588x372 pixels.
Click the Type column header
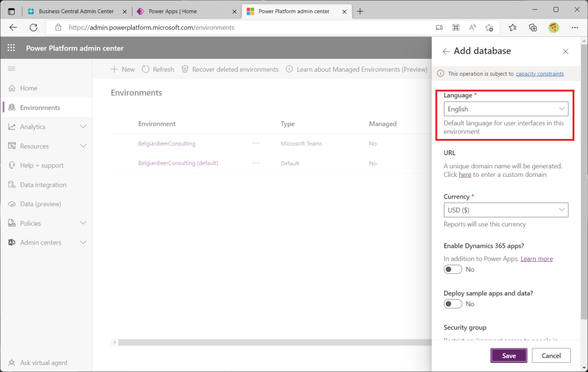[288, 124]
